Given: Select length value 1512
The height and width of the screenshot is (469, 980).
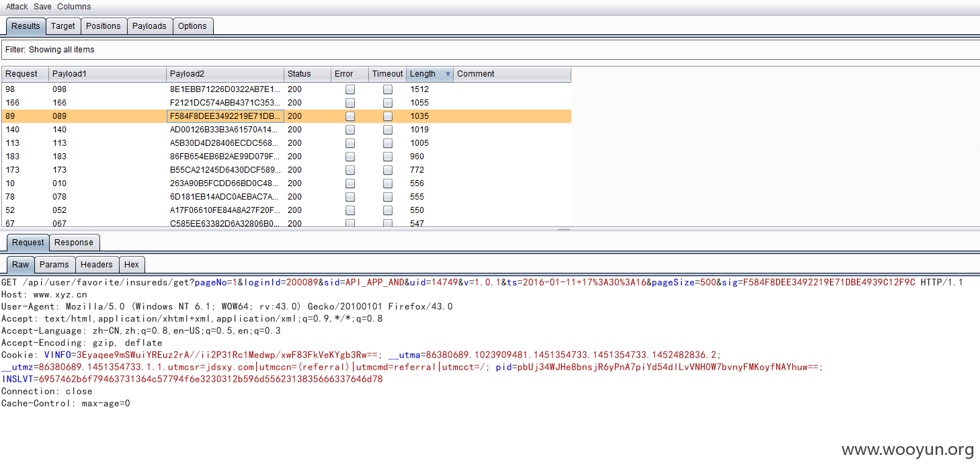Looking at the screenshot, I should pos(419,89).
